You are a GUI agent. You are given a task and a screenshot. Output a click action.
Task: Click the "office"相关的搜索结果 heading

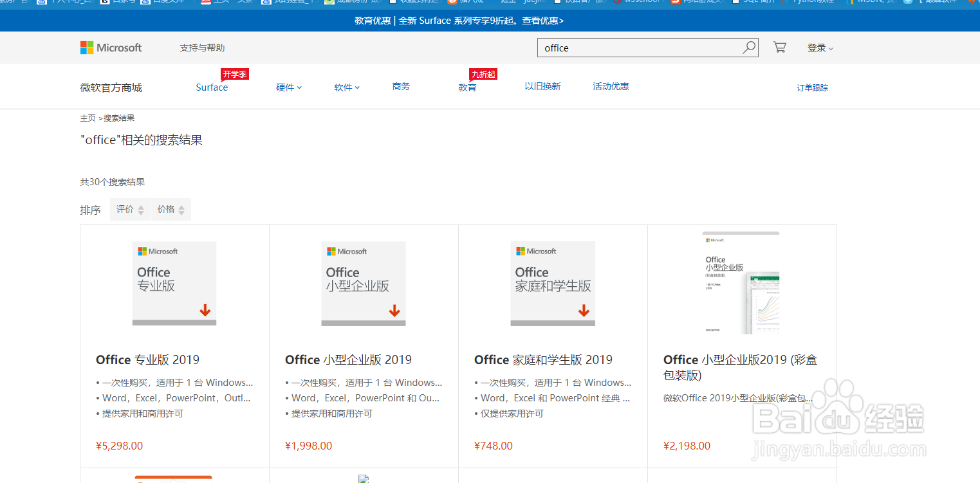pos(142,140)
